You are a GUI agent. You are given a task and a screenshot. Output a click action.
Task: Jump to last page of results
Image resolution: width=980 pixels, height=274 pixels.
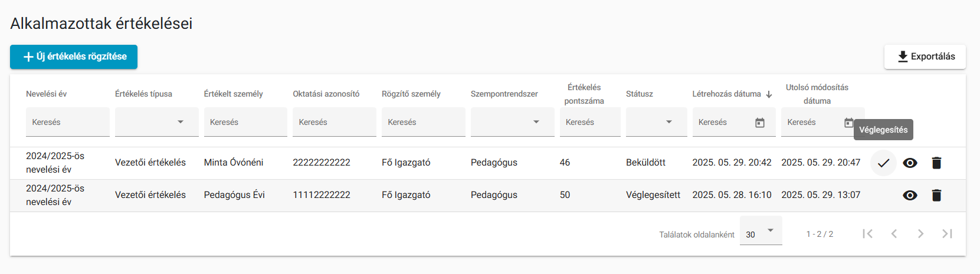pos(947,234)
